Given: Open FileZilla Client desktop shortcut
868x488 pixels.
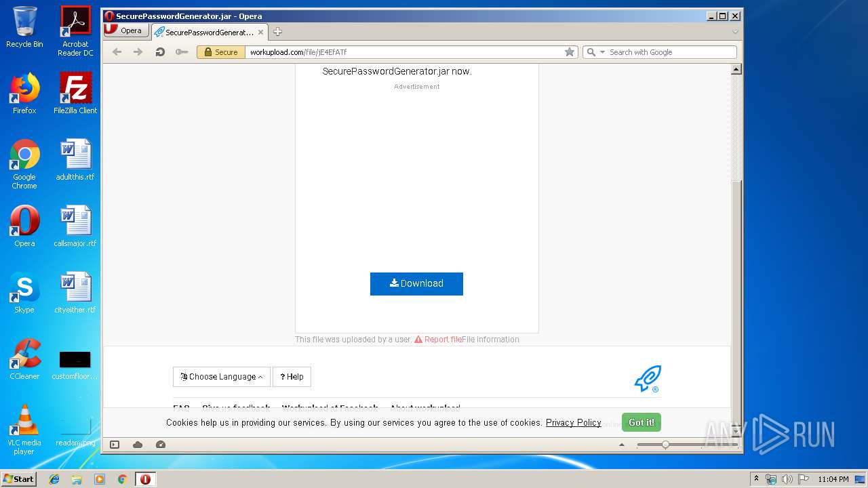Looking at the screenshot, I should tap(75, 94).
